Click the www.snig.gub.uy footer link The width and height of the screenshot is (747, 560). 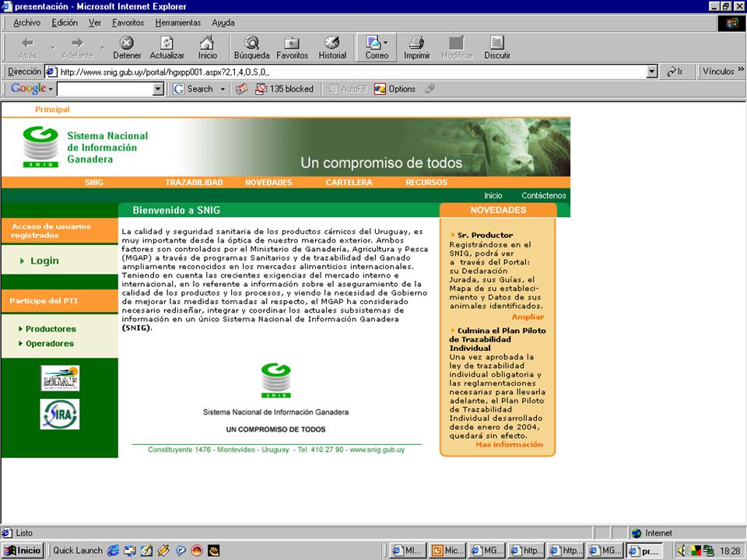[377, 450]
